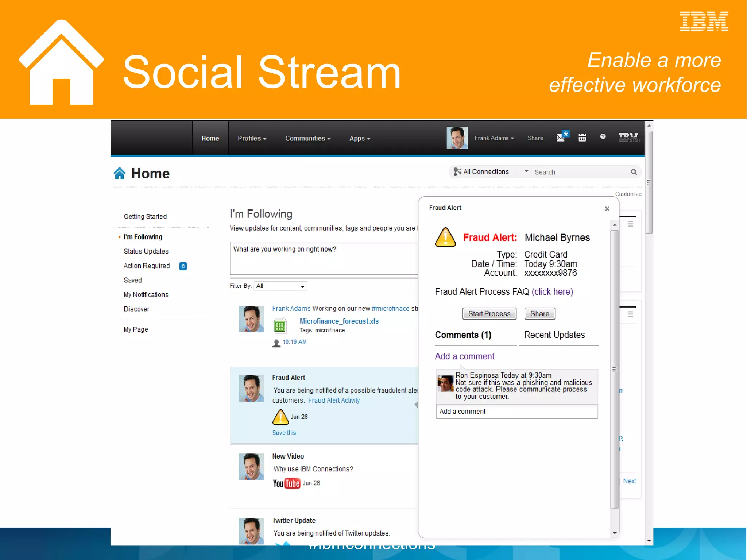Screen dimensions: 747x560
Task: Click Ron Espinosa's comment avatar
Action: pos(445,383)
